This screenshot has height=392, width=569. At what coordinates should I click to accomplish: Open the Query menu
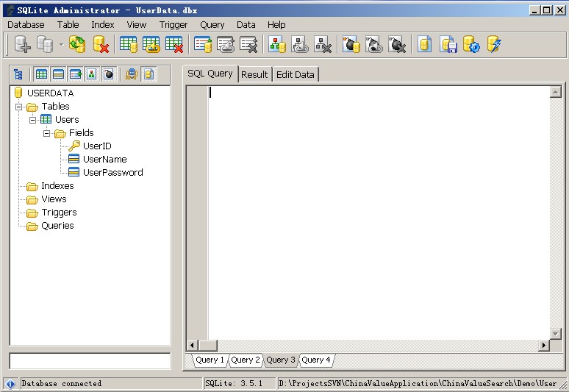click(x=212, y=25)
